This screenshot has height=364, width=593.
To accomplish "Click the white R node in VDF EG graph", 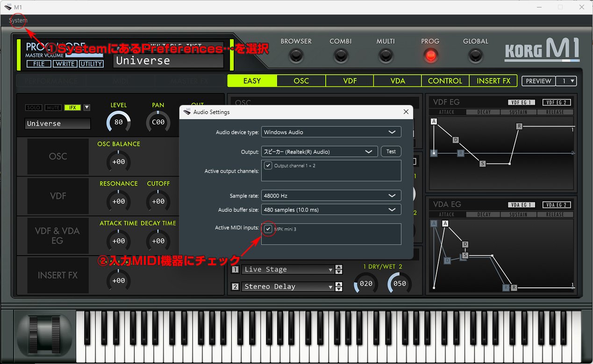I will click(x=519, y=126).
